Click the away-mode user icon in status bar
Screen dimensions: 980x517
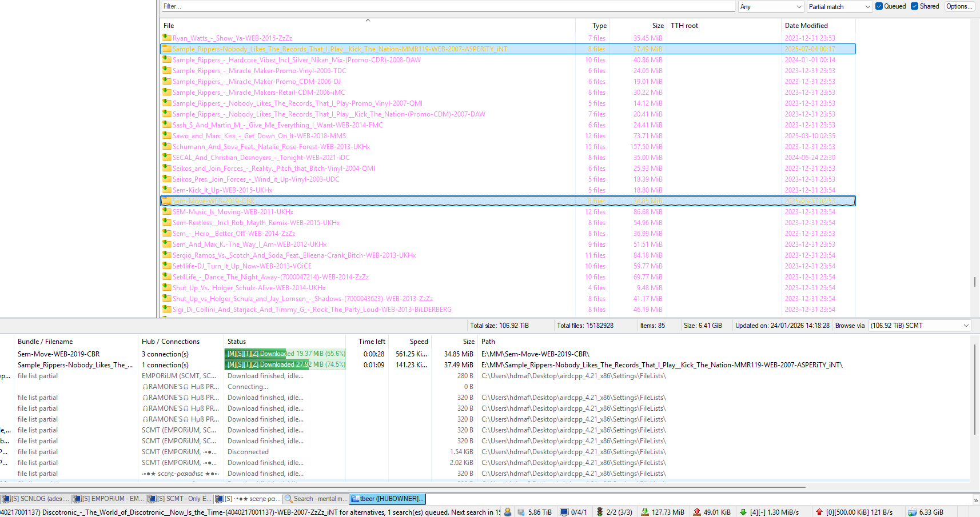pyautogui.click(x=507, y=512)
